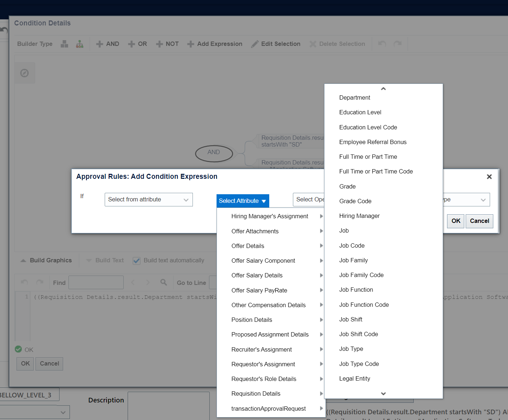Image resolution: width=508 pixels, height=420 pixels.
Task: Click the magnifier search icon near Find
Action: 163,282
